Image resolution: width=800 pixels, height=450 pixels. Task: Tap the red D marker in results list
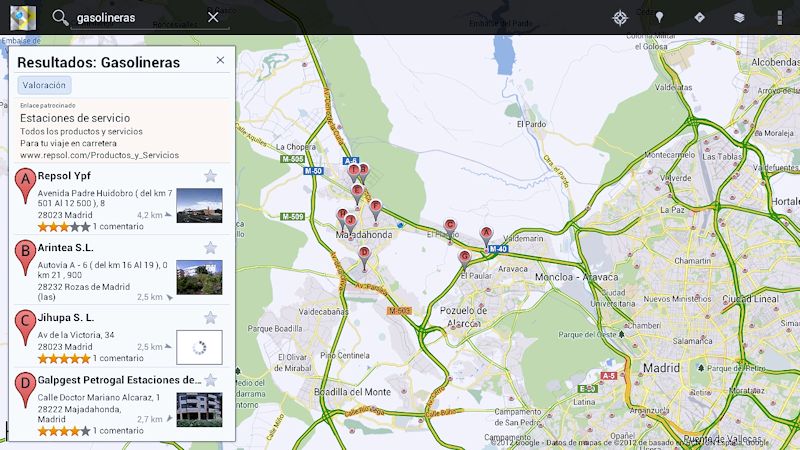(x=25, y=390)
